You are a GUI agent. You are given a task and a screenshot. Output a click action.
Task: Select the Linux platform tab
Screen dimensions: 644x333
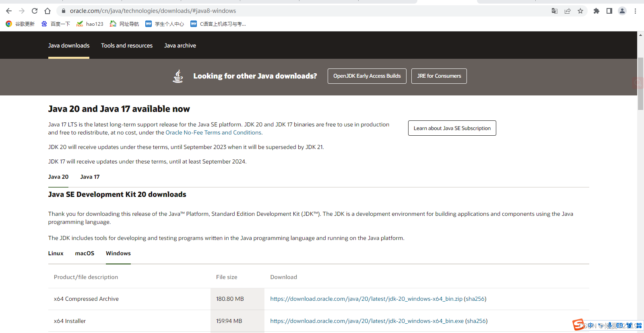[x=56, y=253]
